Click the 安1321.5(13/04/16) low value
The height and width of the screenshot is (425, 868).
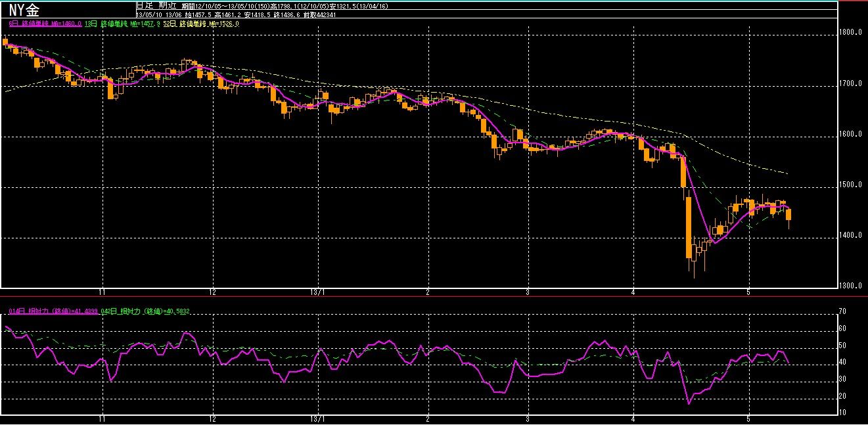tap(358, 5)
